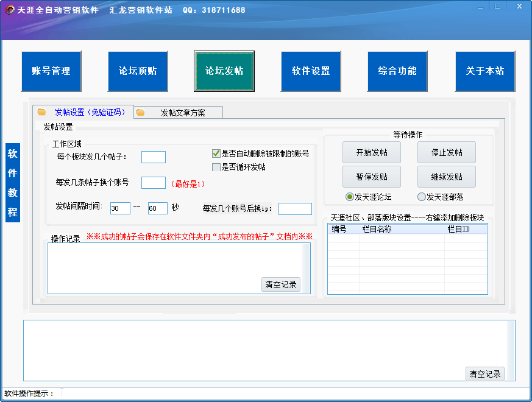Minimize the application window
The height and width of the screenshot is (402, 532).
tap(480, 7)
